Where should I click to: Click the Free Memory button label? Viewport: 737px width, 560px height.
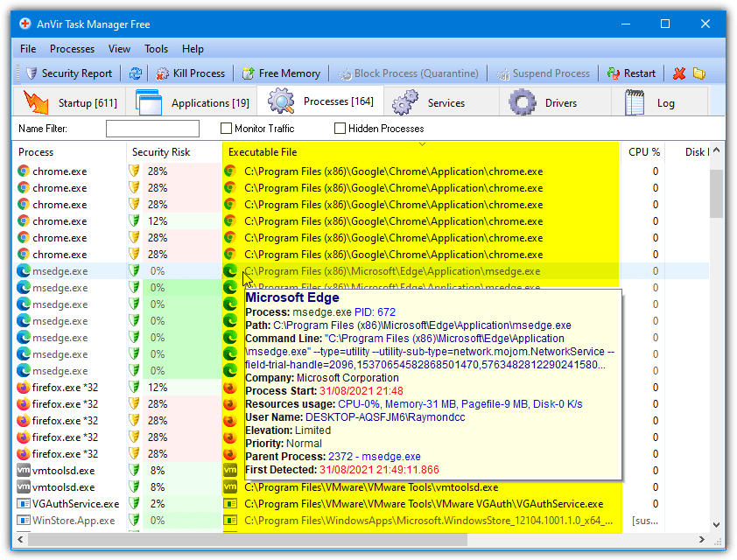(290, 73)
